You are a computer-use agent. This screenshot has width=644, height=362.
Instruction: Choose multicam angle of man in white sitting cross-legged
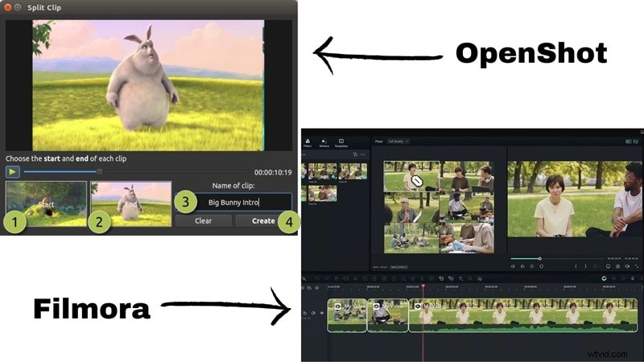click(467, 208)
